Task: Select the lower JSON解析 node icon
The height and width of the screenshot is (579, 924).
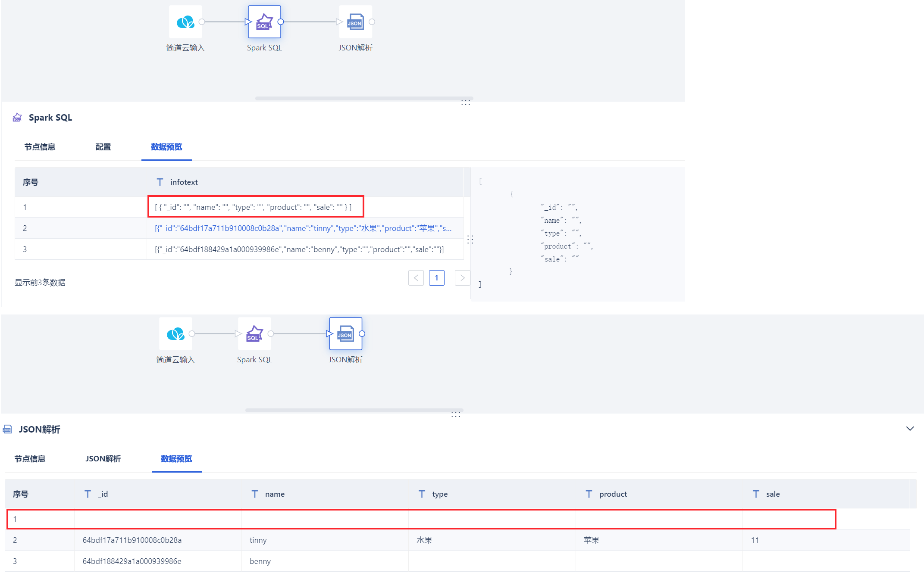Action: 345,334
